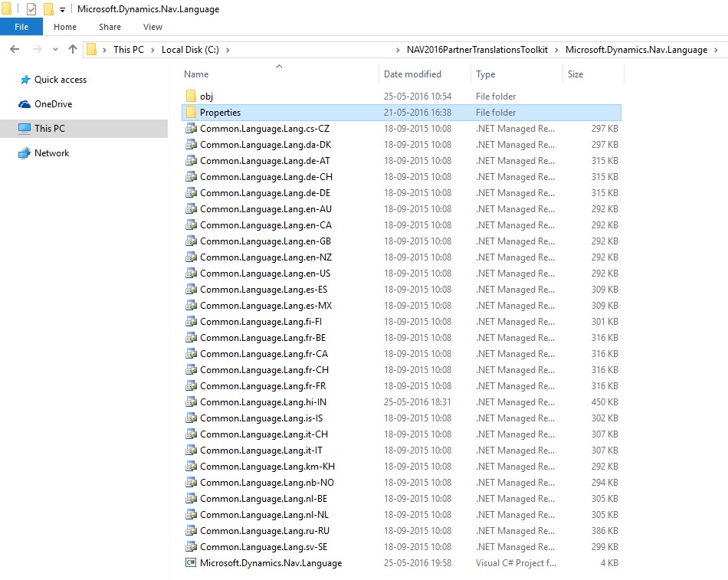
Task: Click NAV2016PartnerTranslationsToolkit breadcrumb in address path
Action: (x=477, y=50)
